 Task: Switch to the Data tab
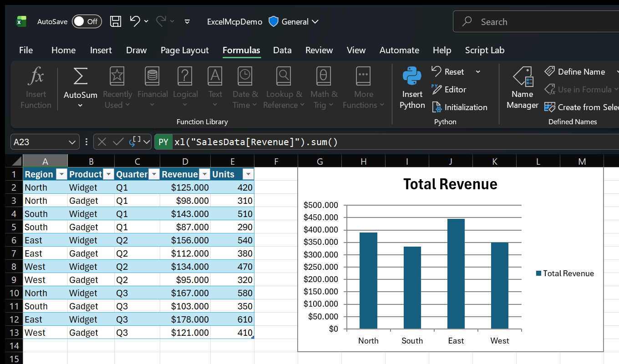pyautogui.click(x=282, y=50)
